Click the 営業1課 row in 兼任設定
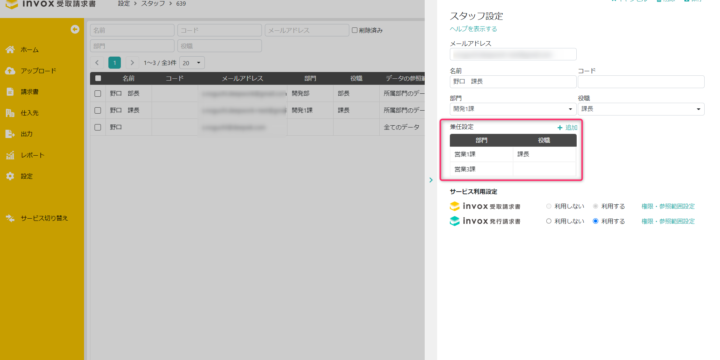The image size is (720, 360). 513,154
